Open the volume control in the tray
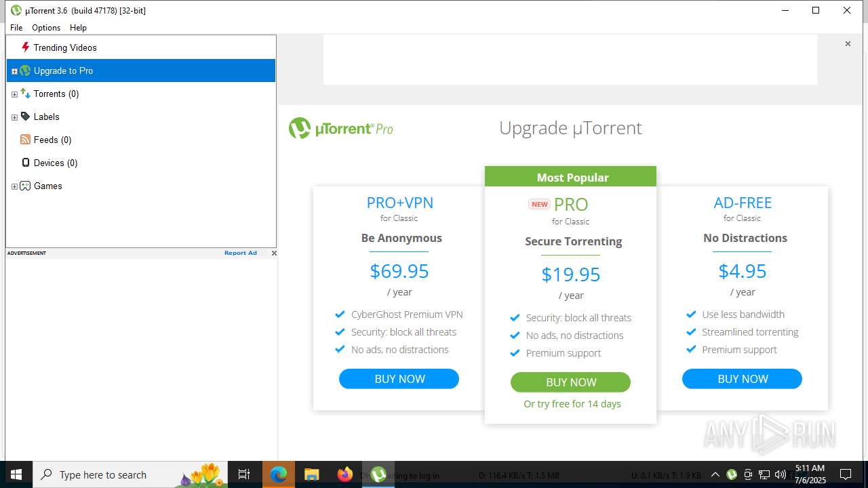The height and width of the screenshot is (488, 868). coord(781,474)
